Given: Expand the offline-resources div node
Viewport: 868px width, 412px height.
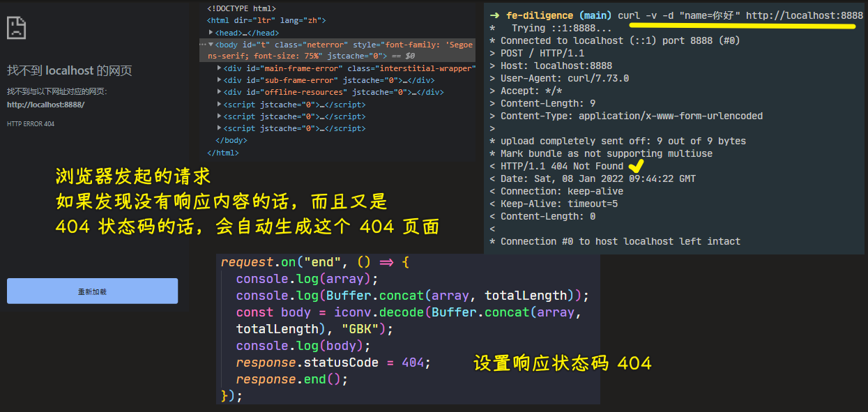Looking at the screenshot, I should [x=220, y=92].
